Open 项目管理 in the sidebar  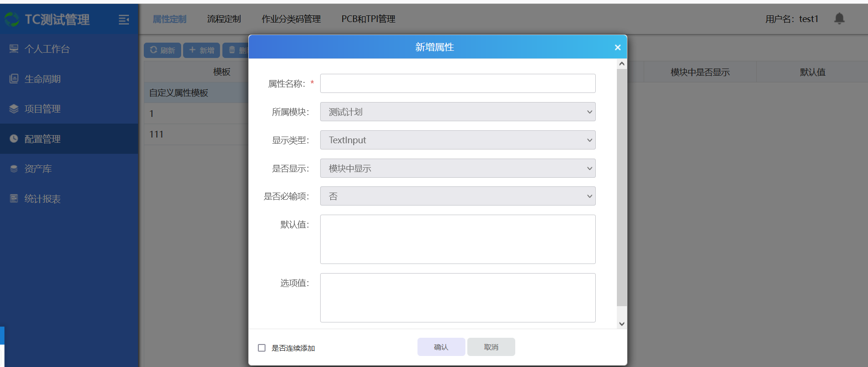[42, 109]
